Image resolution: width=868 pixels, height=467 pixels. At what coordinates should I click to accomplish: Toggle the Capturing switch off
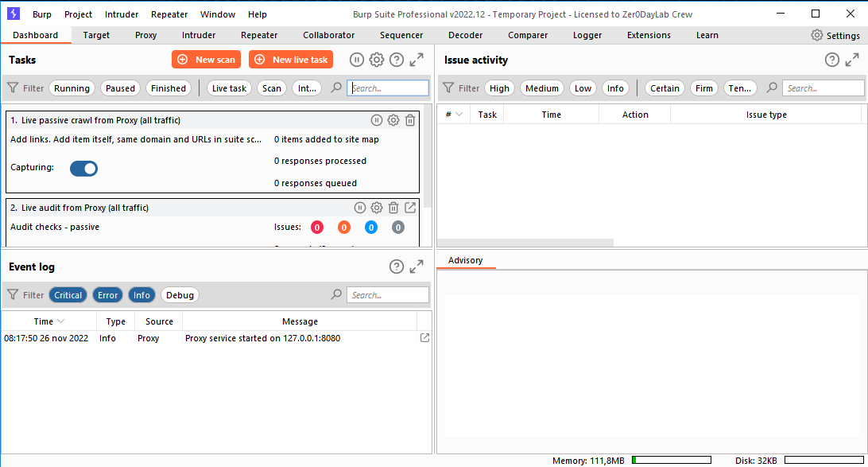click(83, 169)
